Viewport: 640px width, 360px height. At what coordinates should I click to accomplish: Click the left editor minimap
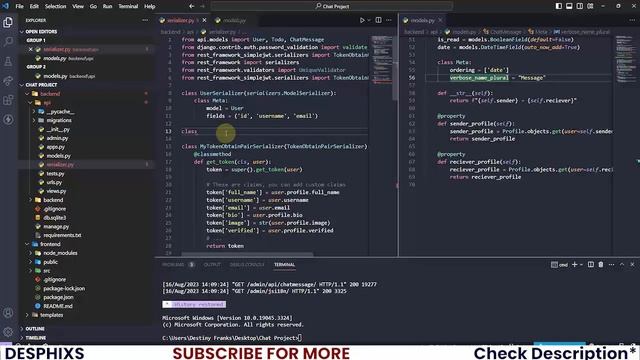[382, 60]
